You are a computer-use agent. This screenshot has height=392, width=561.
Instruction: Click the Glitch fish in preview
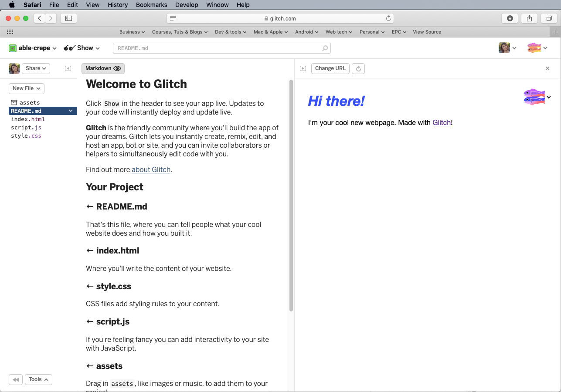[x=534, y=97]
